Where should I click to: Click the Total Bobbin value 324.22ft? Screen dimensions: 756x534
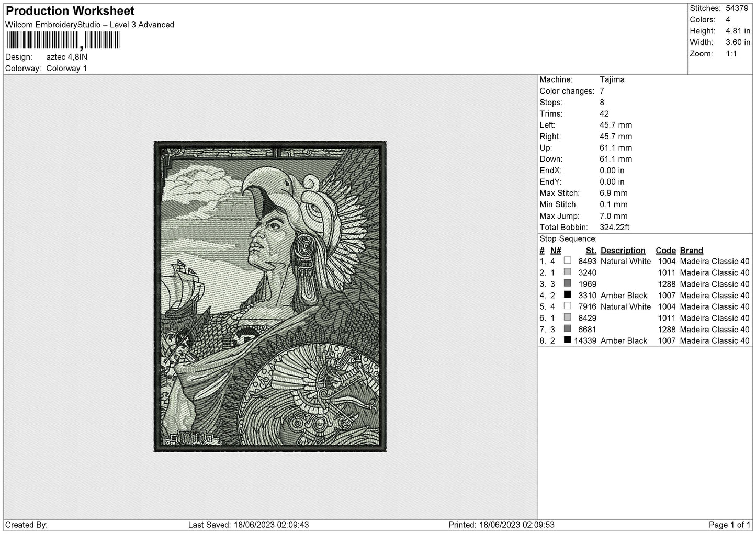(x=615, y=228)
